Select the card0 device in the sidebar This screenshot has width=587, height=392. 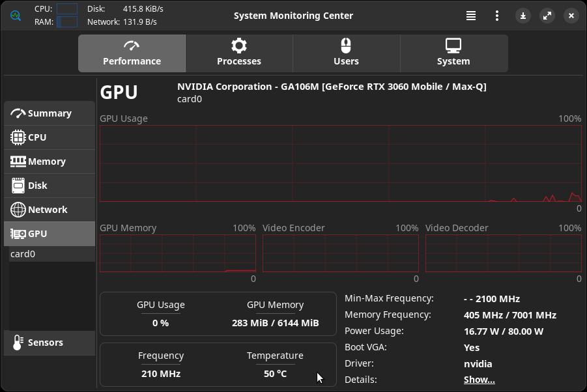23,254
